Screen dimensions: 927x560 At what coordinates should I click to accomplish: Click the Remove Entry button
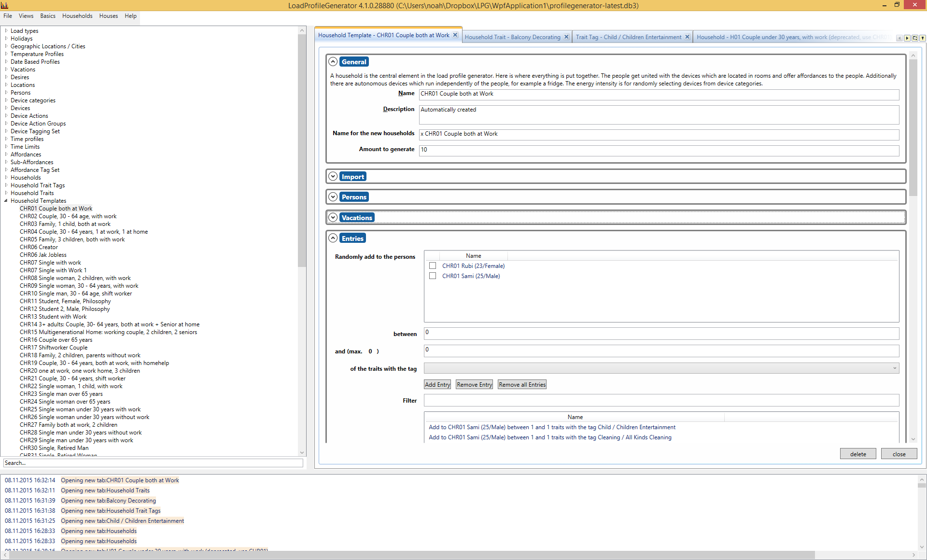tap(474, 385)
